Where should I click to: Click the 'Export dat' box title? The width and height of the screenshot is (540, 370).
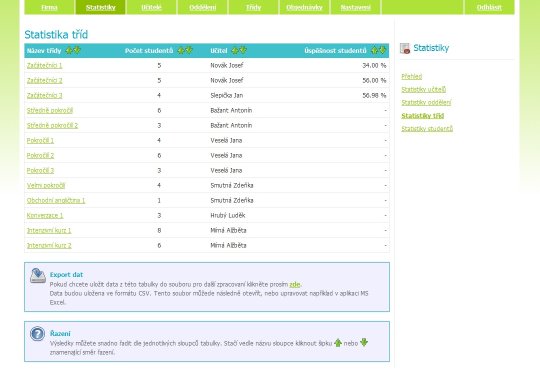(66, 275)
